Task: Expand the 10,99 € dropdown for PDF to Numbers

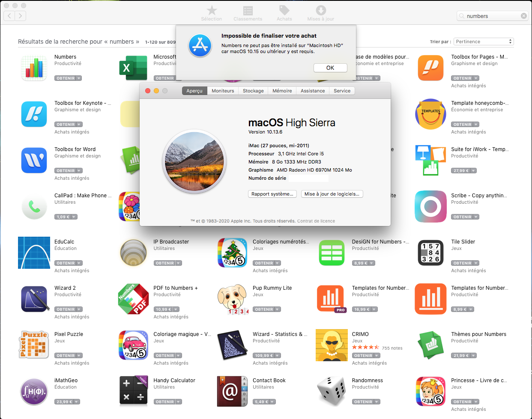Action: pyautogui.click(x=176, y=309)
